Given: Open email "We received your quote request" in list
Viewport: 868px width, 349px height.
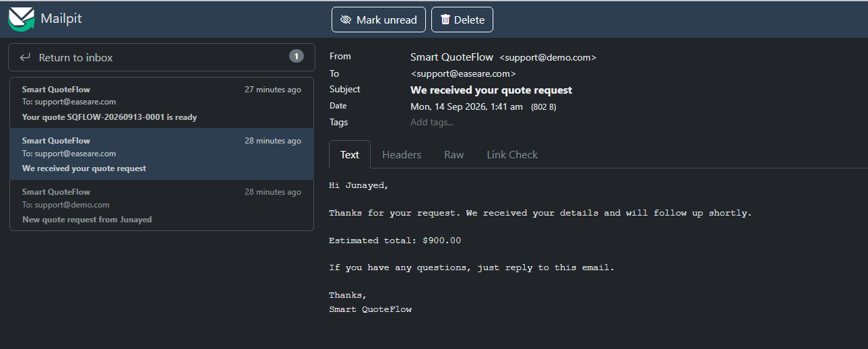Looking at the screenshot, I should click(x=162, y=154).
